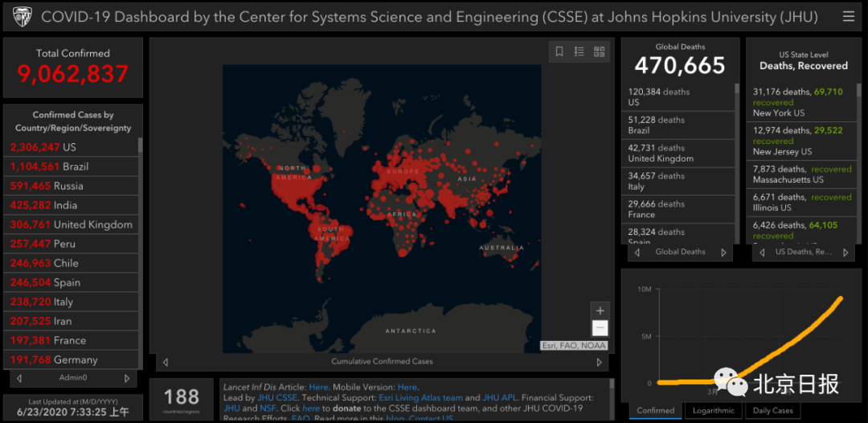The width and height of the screenshot is (868, 423).
Task: Click the JHU shield logo
Action: point(23,17)
